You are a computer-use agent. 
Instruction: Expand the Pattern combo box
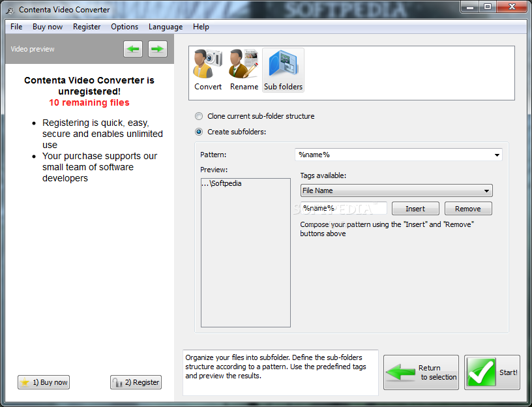pos(497,155)
